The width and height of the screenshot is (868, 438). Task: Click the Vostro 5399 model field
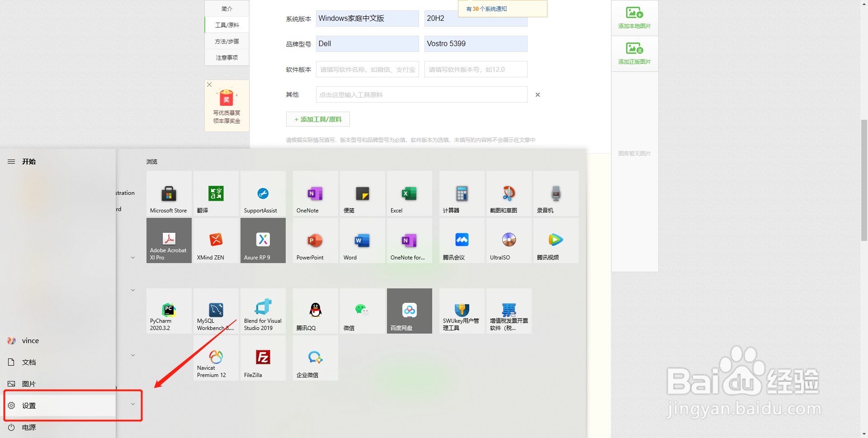coord(476,44)
